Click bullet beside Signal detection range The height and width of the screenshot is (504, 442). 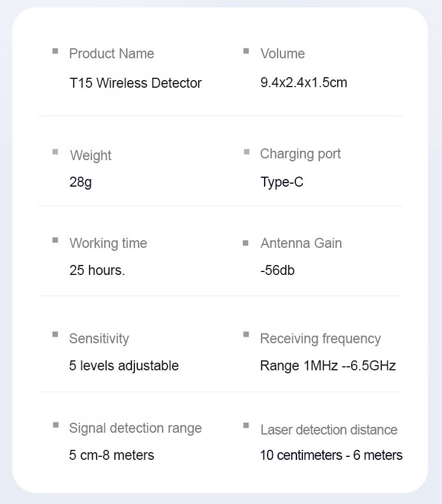(x=55, y=425)
